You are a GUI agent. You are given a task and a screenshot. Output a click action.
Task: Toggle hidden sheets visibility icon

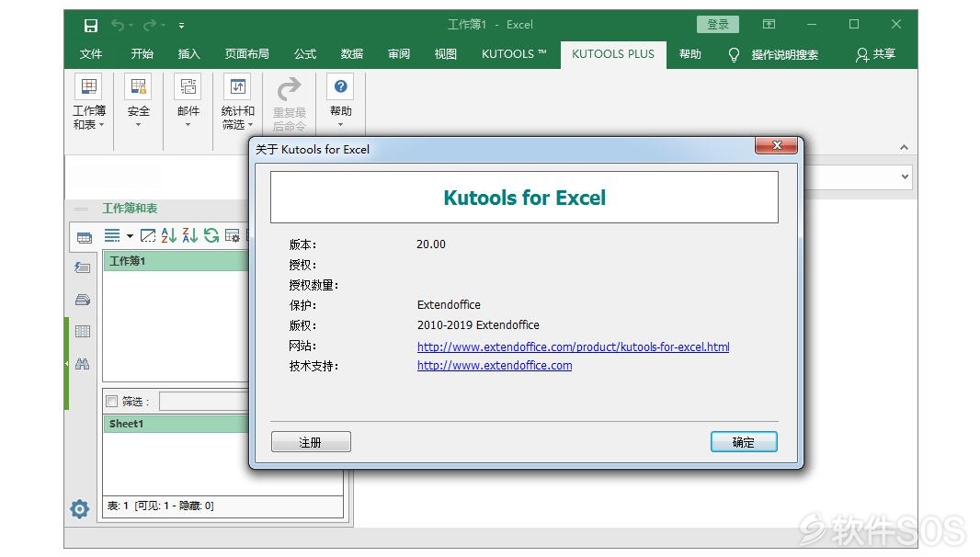point(148,235)
